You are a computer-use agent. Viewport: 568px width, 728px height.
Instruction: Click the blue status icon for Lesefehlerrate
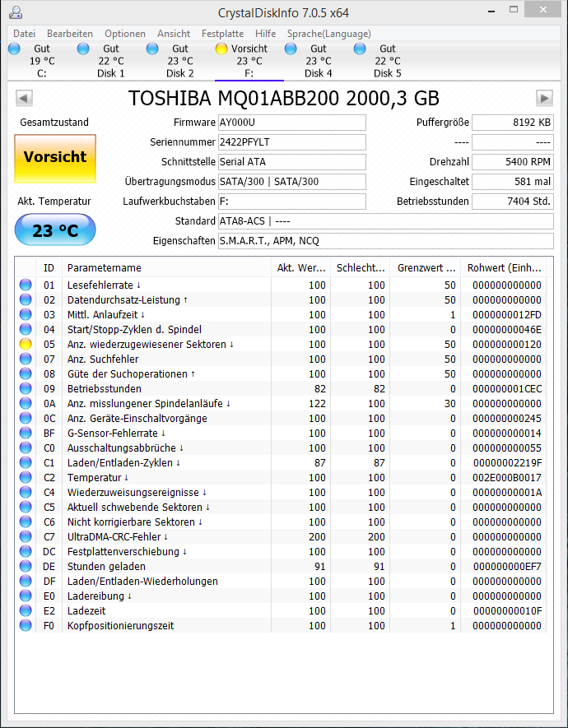coord(26,285)
